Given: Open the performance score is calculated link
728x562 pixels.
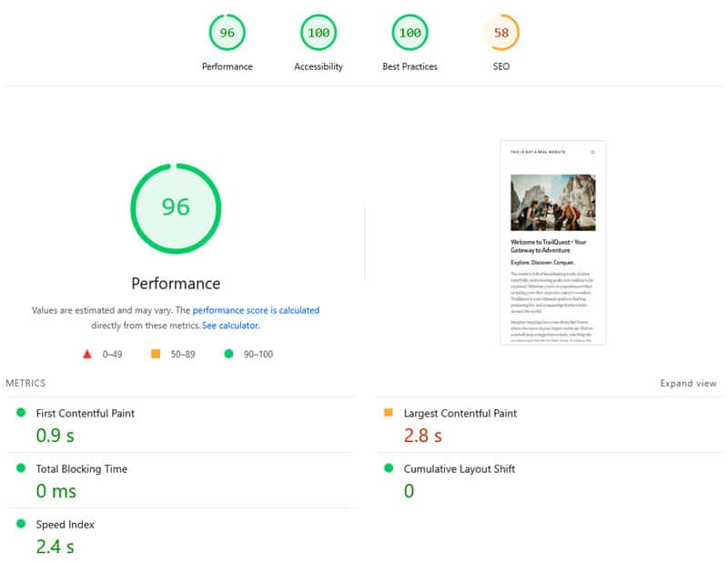Looking at the screenshot, I should tap(258, 310).
